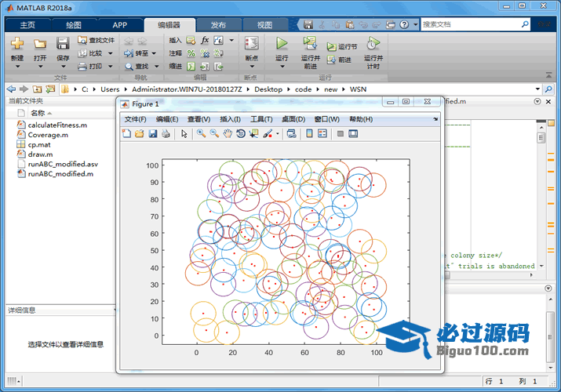This screenshot has width=561, height=392.
Task: Select the Rotate 3D tool in Figure 1
Action: click(241, 133)
